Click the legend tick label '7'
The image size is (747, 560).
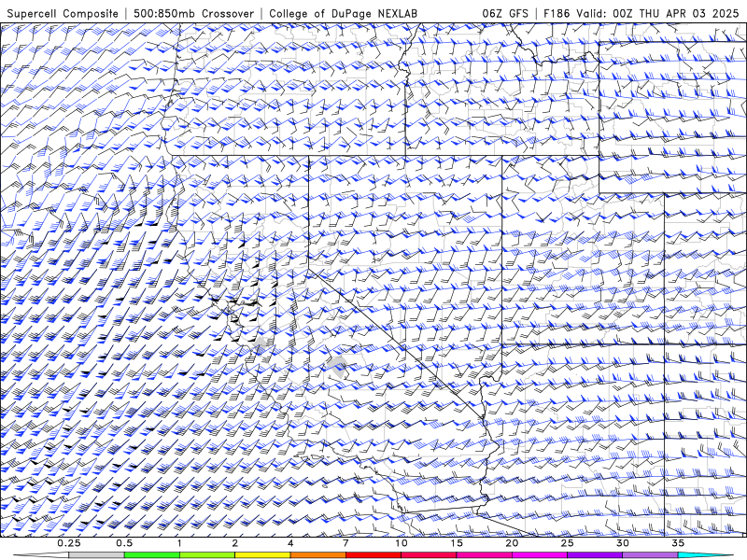coord(345,543)
